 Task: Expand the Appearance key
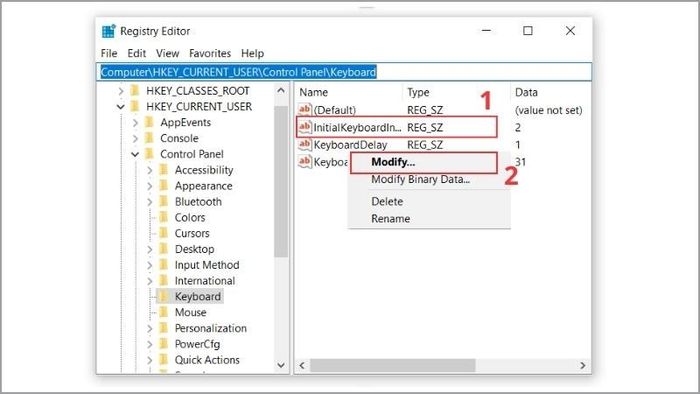[x=150, y=186]
